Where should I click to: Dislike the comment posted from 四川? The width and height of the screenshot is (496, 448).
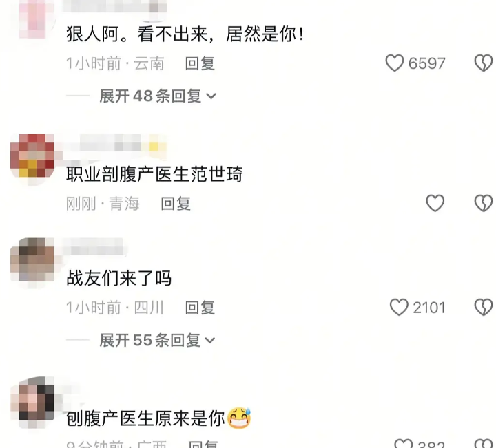pyautogui.click(x=484, y=307)
